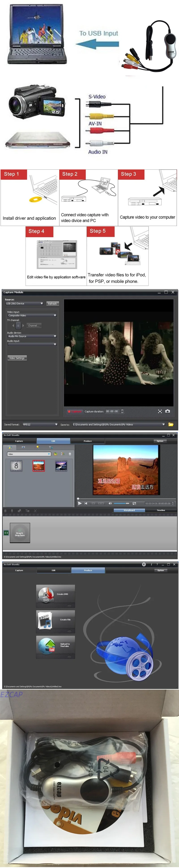Select the transitions tab icon in ShowBiz editor

point(23,447)
